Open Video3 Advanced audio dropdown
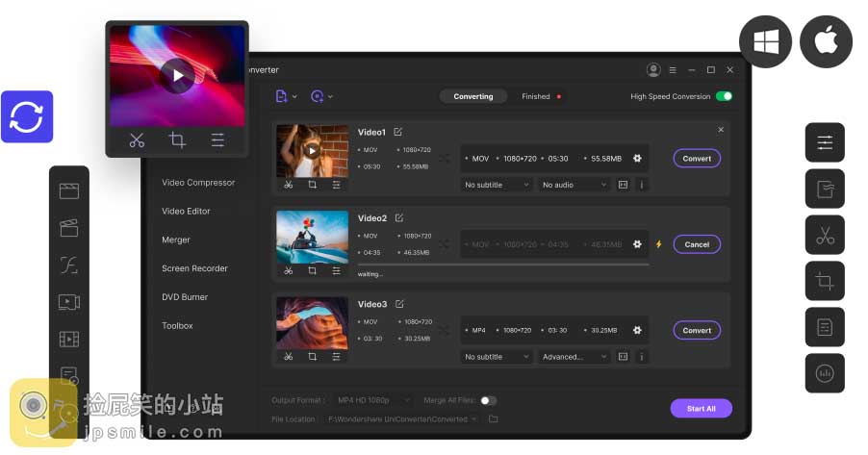 (x=574, y=357)
